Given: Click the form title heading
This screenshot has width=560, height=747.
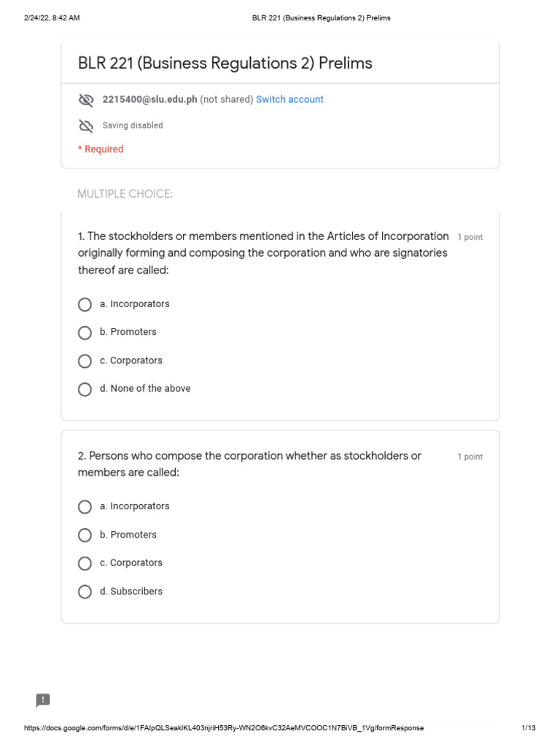Looking at the screenshot, I should click(225, 63).
